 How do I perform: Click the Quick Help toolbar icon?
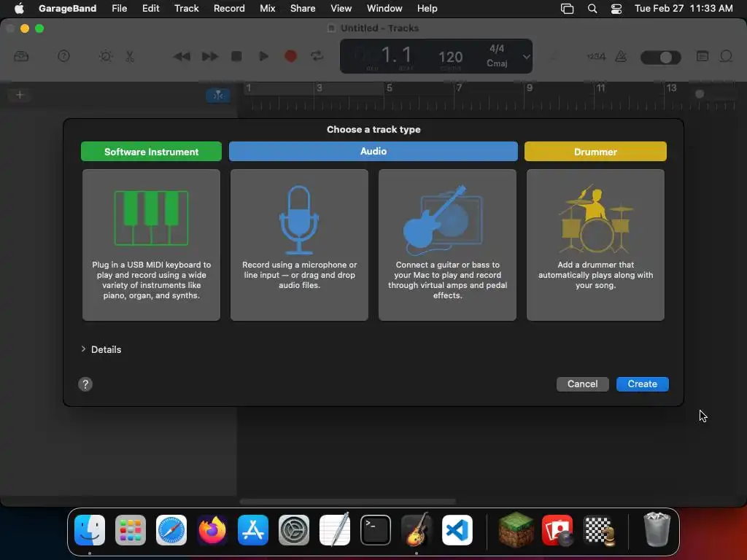coord(64,56)
